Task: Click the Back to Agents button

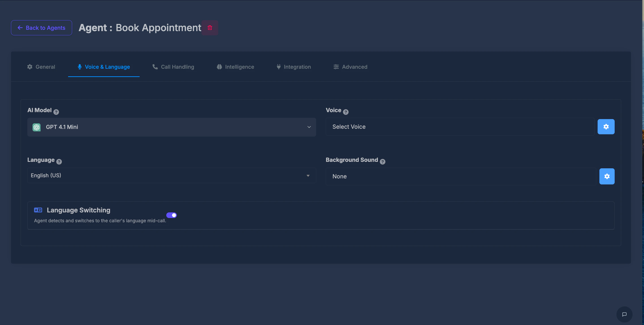Action: coord(41,28)
